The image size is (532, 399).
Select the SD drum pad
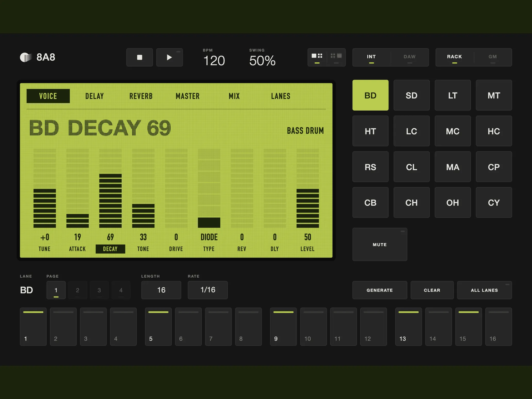(x=411, y=95)
